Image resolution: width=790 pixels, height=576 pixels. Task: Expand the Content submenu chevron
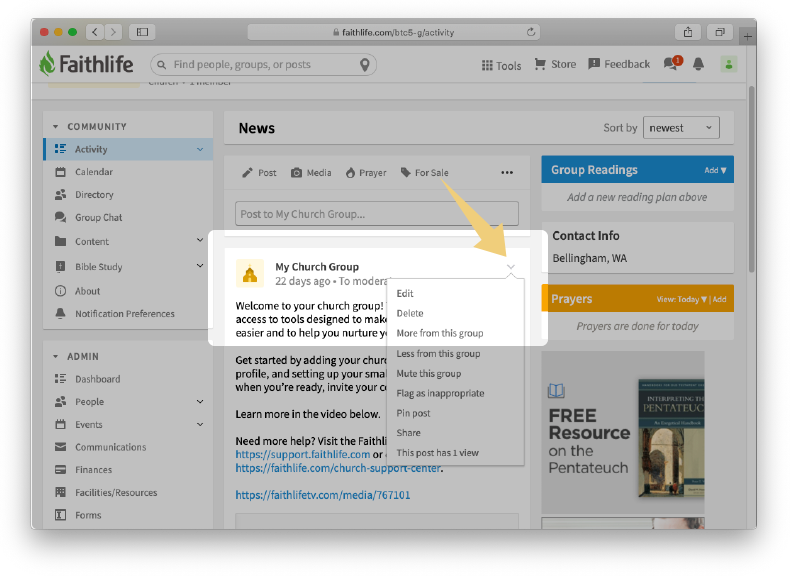[x=200, y=240]
